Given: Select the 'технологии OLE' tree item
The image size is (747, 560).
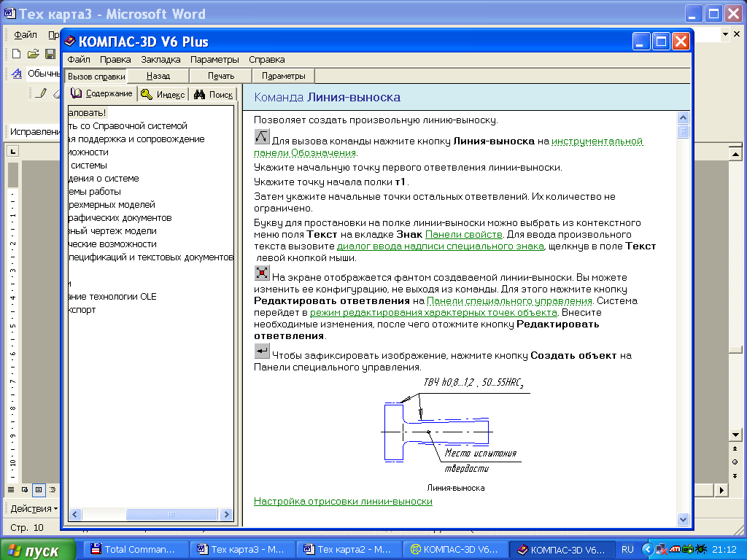Looking at the screenshot, I should [x=112, y=296].
